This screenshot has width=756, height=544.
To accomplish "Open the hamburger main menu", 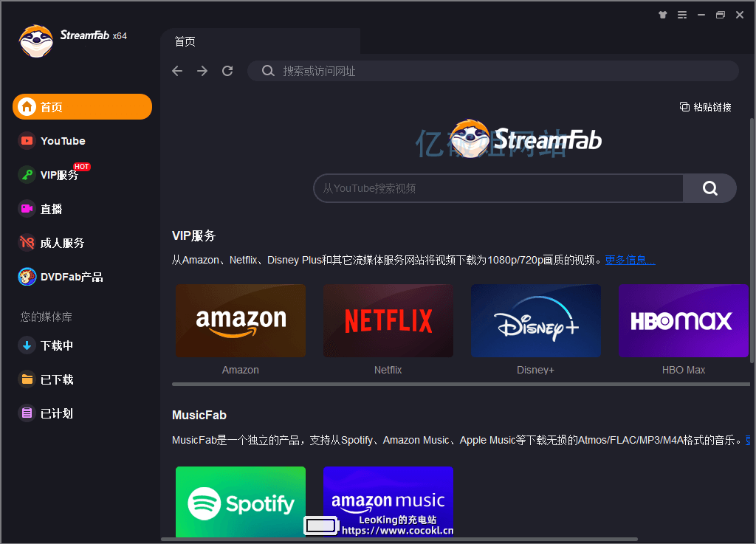I will click(x=681, y=15).
